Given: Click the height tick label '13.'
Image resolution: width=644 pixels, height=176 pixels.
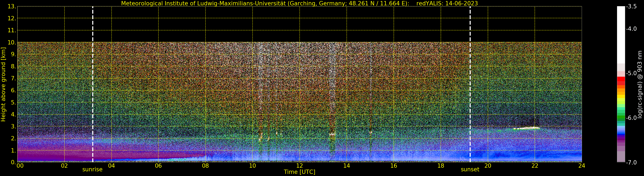Looking at the screenshot, I should [12, 6].
